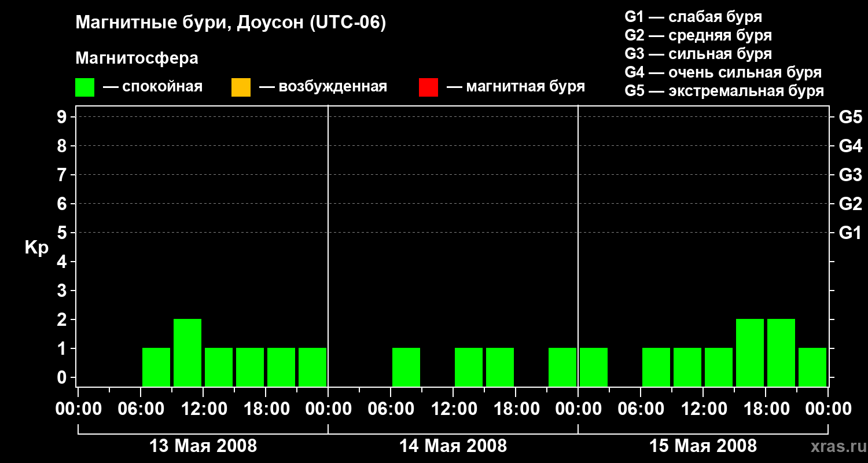Click the right-axis label 'G5'

point(850,117)
